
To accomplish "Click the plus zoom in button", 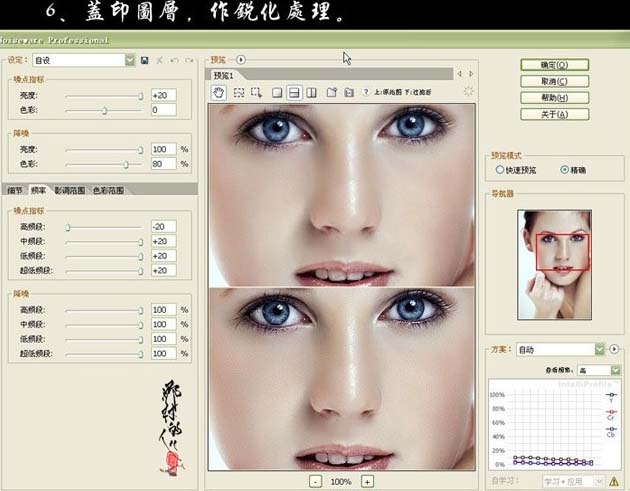I will 367,481.
